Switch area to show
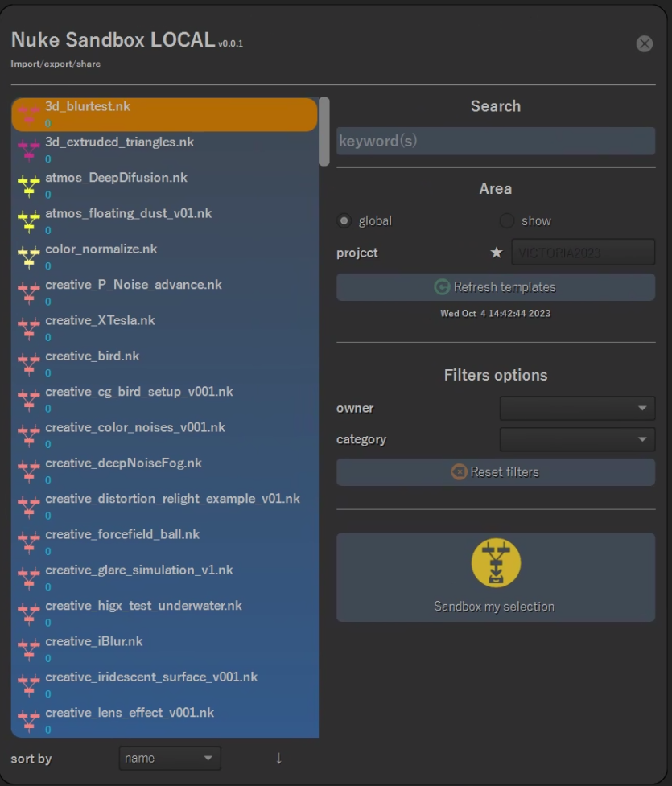Screen dimensions: 672x786 point(507,220)
